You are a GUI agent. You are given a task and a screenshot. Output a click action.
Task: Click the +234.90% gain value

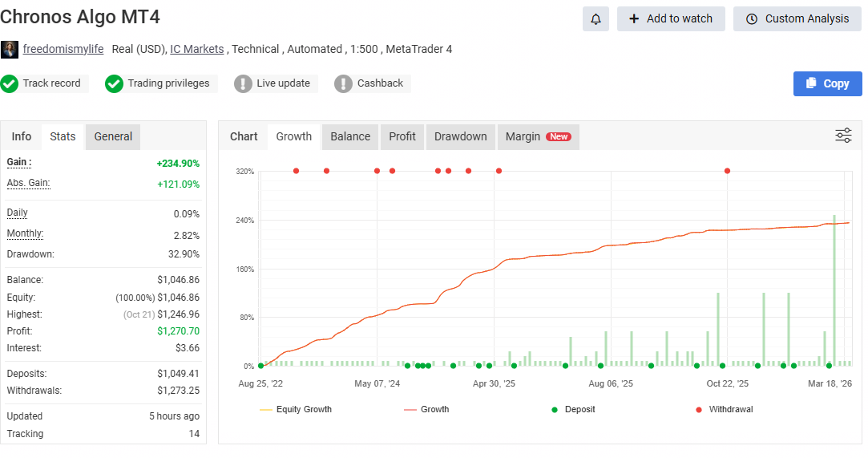point(178,164)
